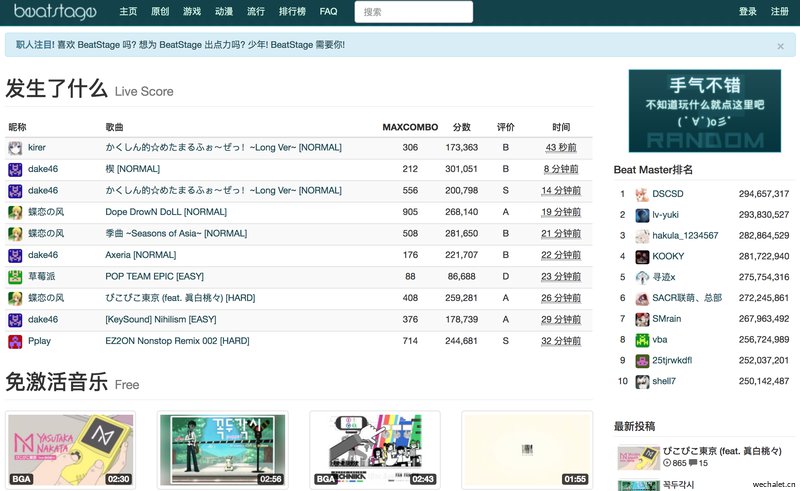This screenshot has height=491, width=800.
Task: Click the 注册 register link
Action: [780, 11]
